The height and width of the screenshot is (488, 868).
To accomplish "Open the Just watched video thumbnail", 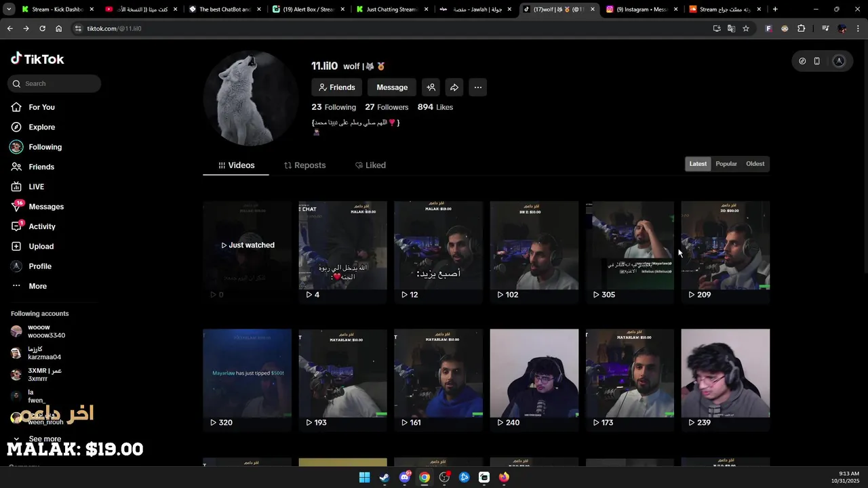I will pyautogui.click(x=247, y=252).
